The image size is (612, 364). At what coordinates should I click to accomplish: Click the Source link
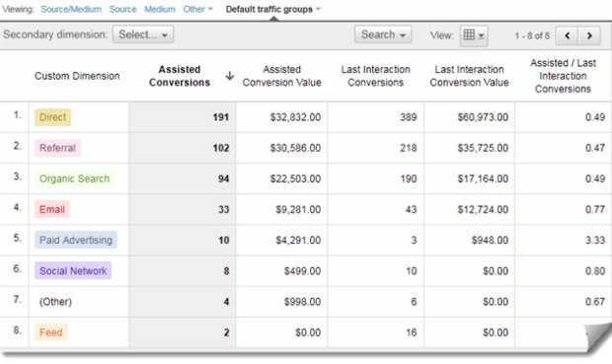point(122,9)
